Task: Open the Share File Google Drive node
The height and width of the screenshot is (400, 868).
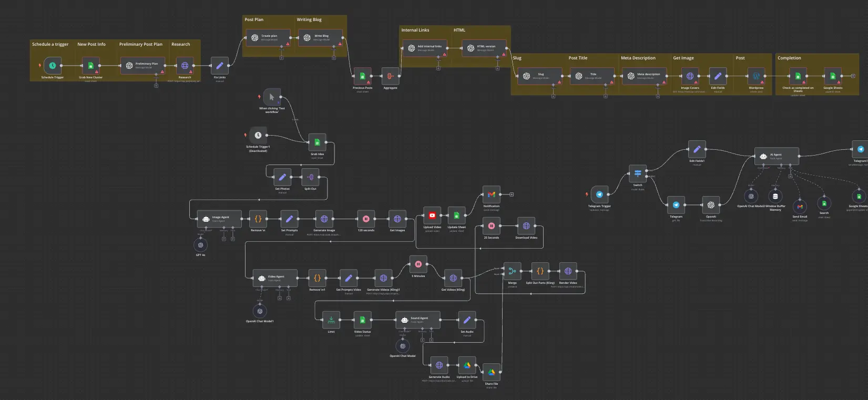Action: coord(492,372)
